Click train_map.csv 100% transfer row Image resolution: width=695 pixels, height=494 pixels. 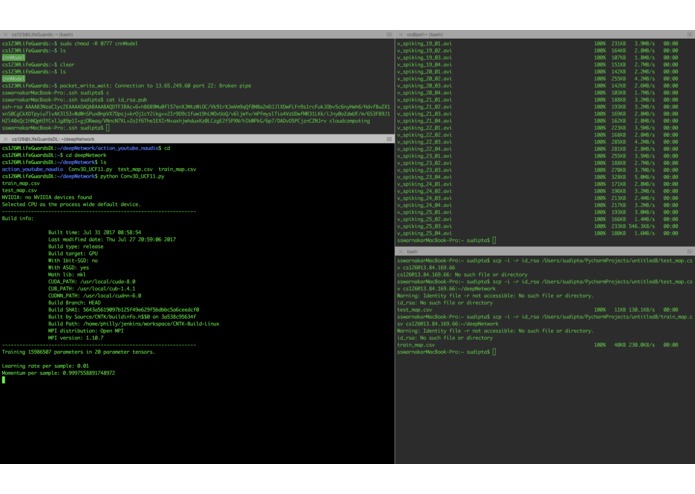538,345
